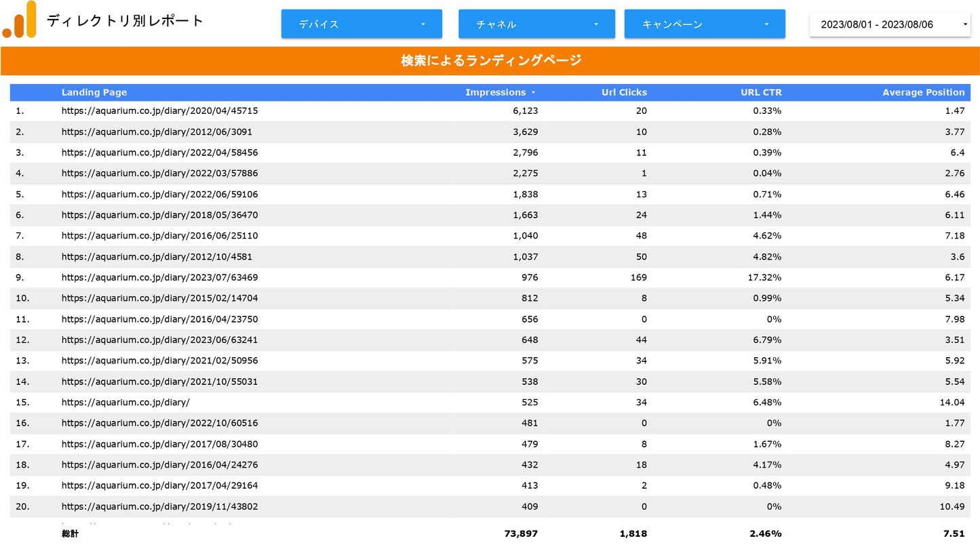Open the キャンペーン dropdown filter
The width and height of the screenshot is (980, 551).
(705, 24)
